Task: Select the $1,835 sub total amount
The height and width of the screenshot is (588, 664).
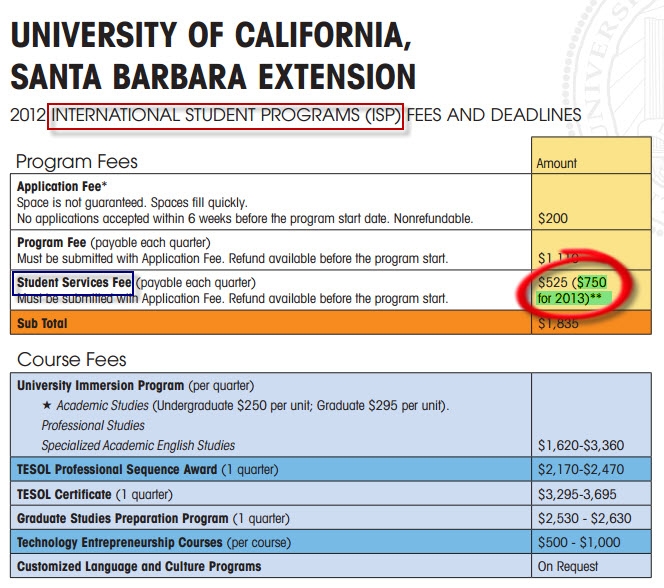Action: [x=558, y=324]
